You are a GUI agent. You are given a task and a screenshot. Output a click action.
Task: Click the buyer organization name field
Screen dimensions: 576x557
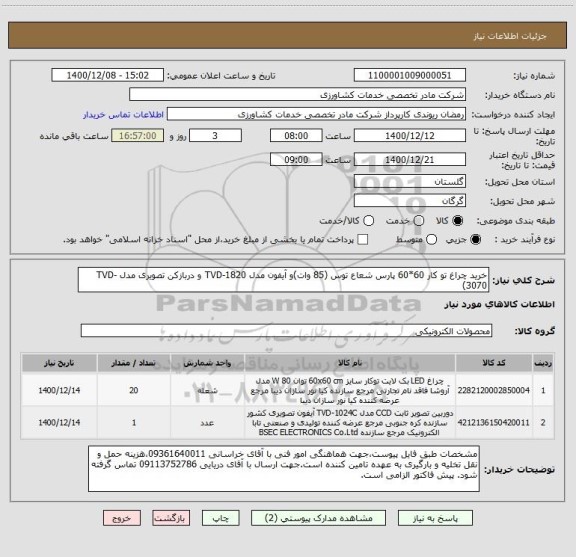[x=298, y=95]
